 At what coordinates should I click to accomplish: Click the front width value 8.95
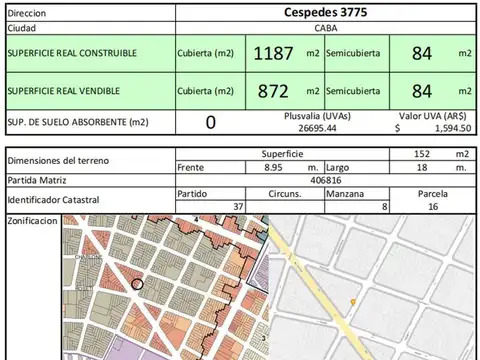[273, 167]
